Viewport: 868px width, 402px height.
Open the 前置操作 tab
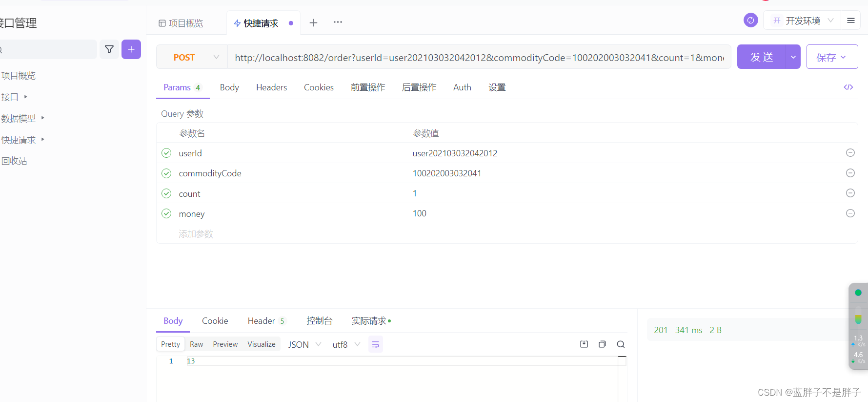point(368,87)
